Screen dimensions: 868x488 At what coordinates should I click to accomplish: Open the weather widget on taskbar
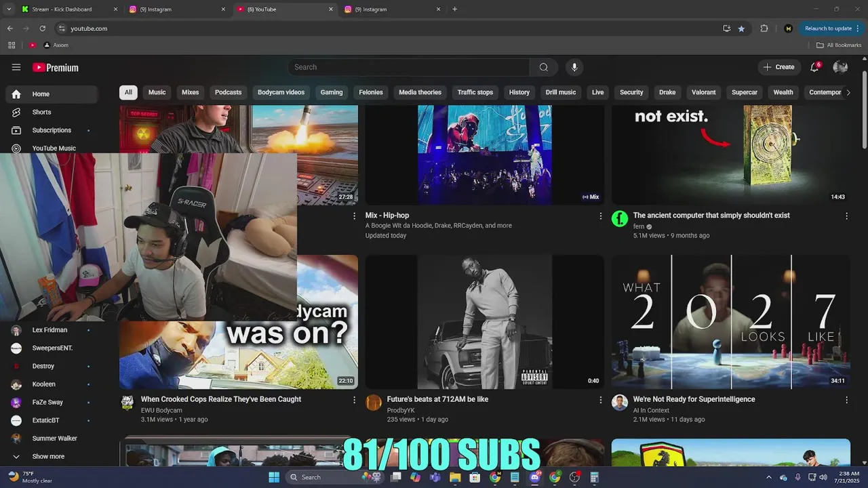pos(31,477)
